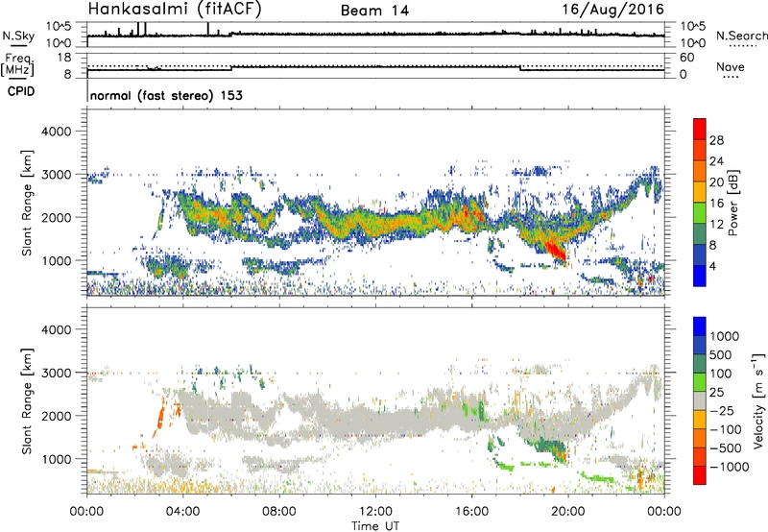Click the '-1000' velocity colorbar tick value
This screenshot has width=768, height=532.
[x=730, y=467]
